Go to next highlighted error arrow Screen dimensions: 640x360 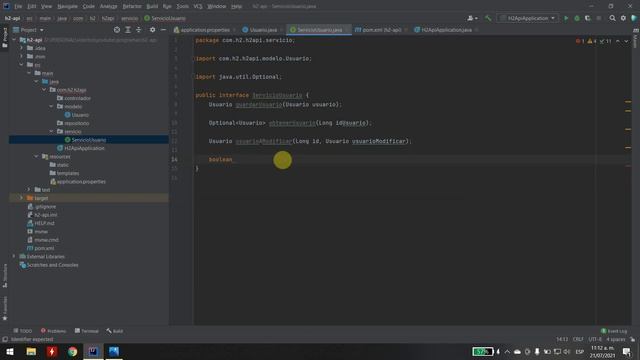click(626, 41)
